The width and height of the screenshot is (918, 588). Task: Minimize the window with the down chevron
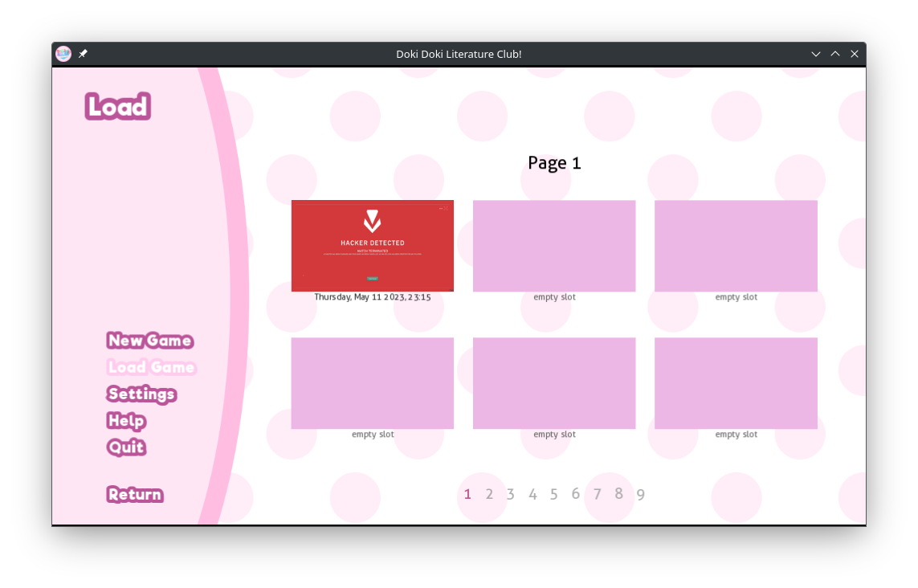(816, 54)
